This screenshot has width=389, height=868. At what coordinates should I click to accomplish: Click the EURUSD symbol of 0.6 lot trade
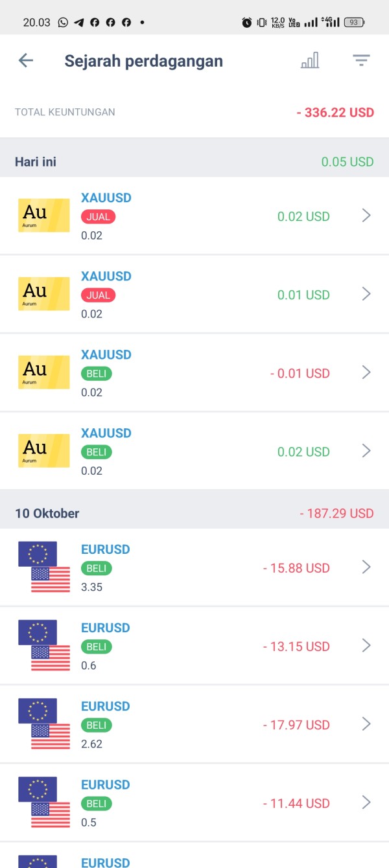(106, 628)
